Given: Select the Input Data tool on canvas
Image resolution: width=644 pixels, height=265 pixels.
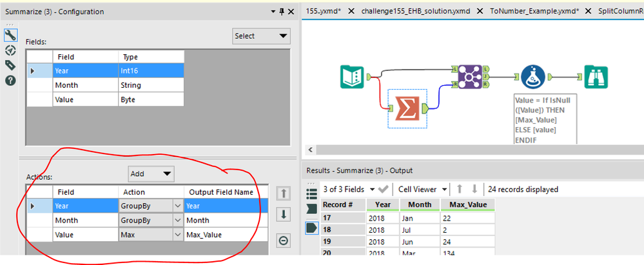Looking at the screenshot, I should (x=352, y=77).
